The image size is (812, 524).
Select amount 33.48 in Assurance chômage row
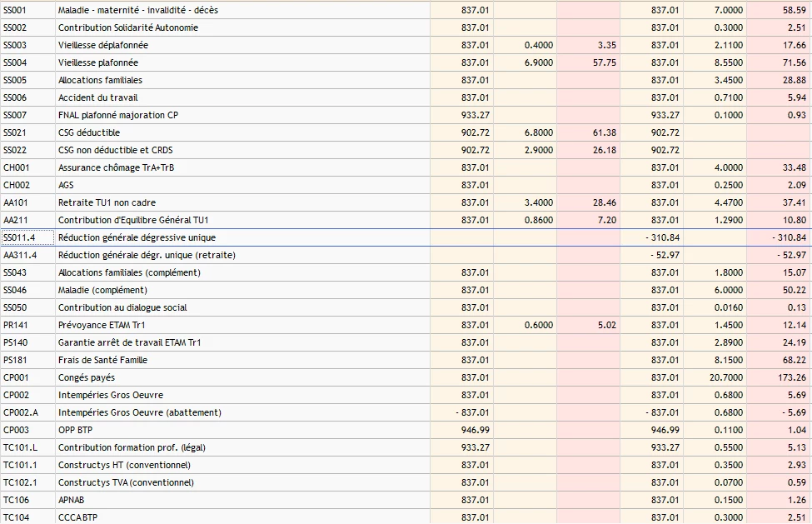(795, 167)
